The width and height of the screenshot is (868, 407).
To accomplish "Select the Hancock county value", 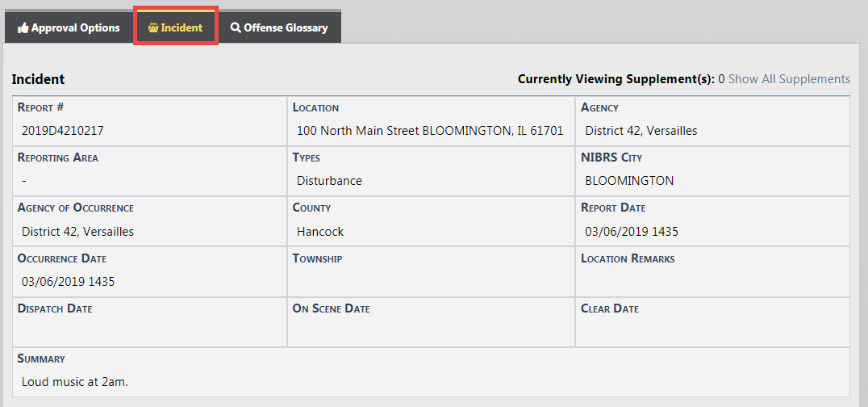I will 320,232.
